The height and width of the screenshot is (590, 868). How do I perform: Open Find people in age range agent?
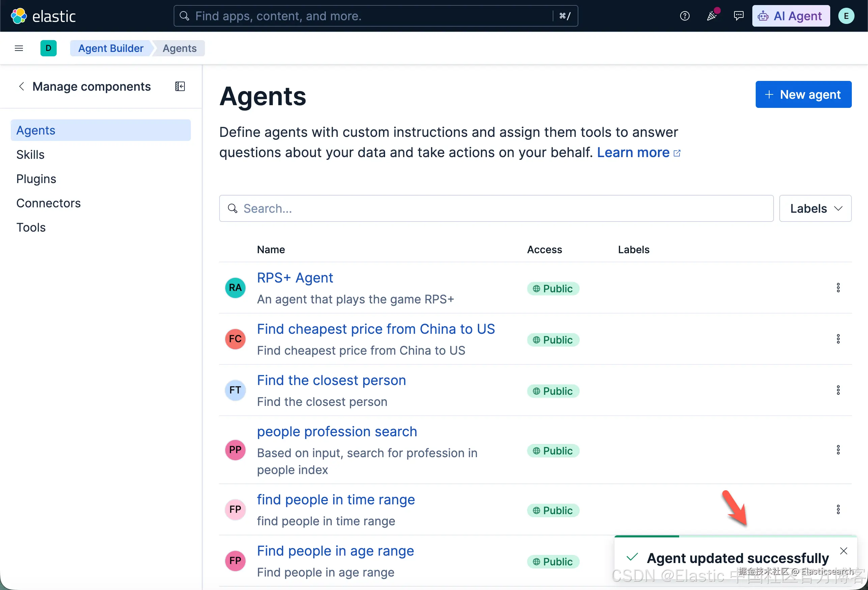tap(336, 551)
